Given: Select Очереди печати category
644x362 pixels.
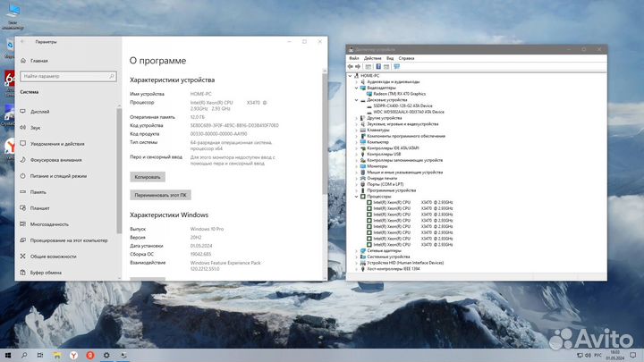Looking at the screenshot, I should click(x=382, y=179).
